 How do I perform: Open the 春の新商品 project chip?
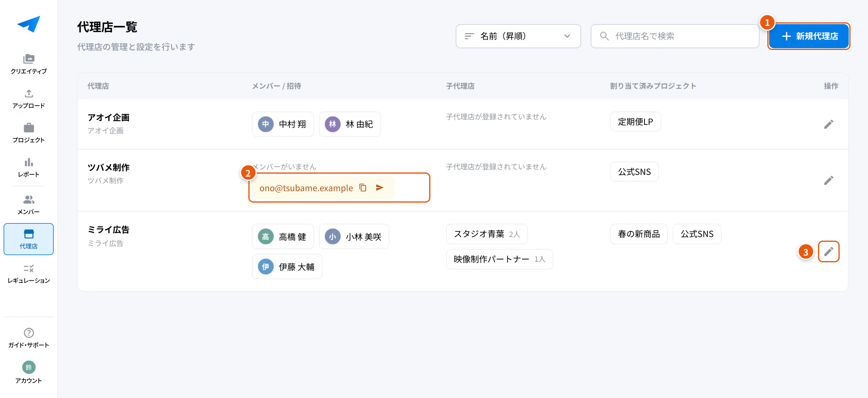point(639,234)
